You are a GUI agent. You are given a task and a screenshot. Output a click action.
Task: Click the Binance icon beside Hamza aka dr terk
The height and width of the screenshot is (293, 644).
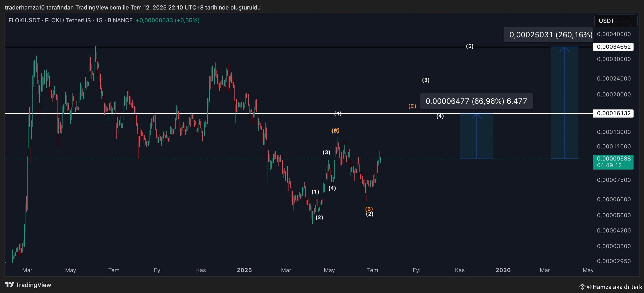click(x=582, y=287)
